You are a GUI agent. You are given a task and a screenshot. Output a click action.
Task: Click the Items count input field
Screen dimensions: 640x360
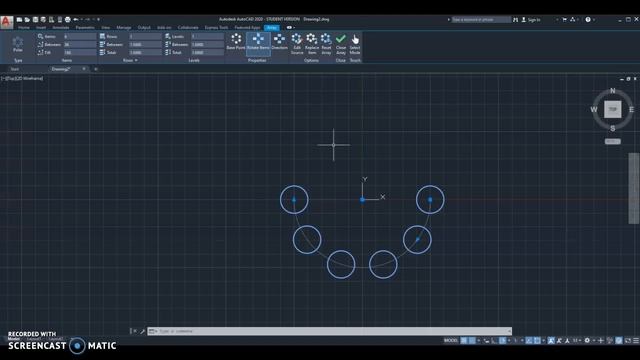80,36
